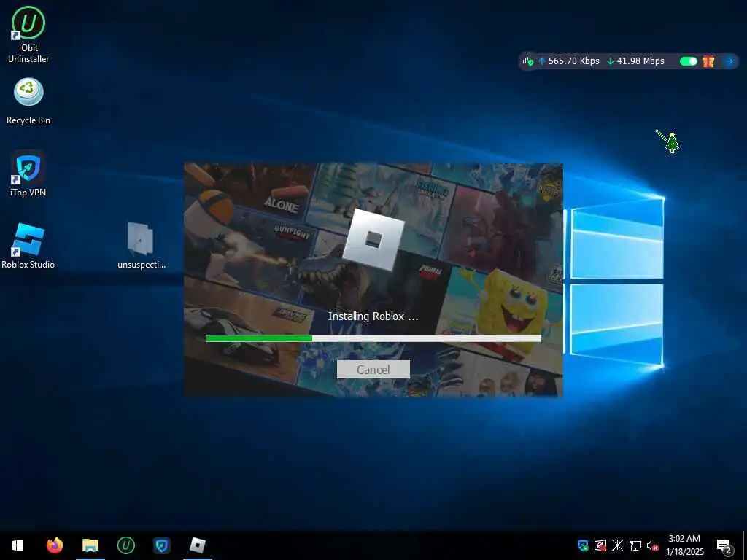Screen dimensions: 747x560
Task: Open the Windows Start menu
Action: 18,545
